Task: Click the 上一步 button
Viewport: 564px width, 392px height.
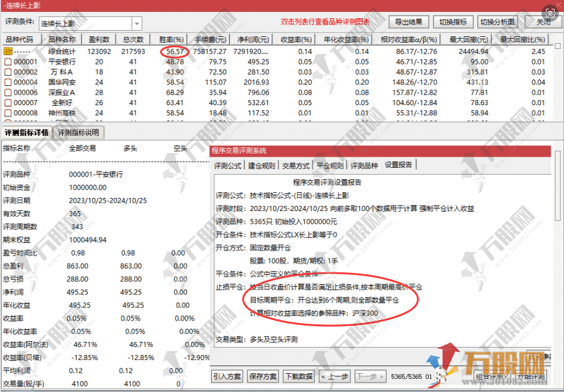Action: tap(335, 376)
